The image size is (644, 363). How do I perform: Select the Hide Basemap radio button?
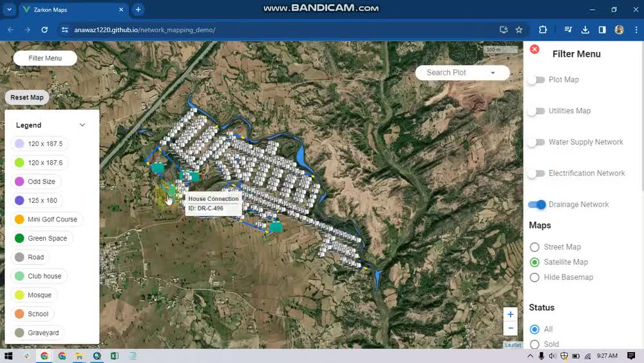pos(535,277)
